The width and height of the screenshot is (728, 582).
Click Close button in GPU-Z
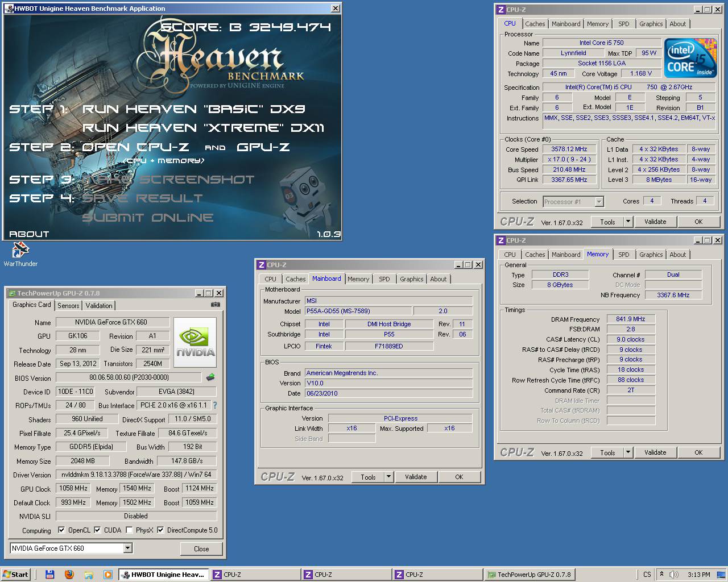[201, 549]
